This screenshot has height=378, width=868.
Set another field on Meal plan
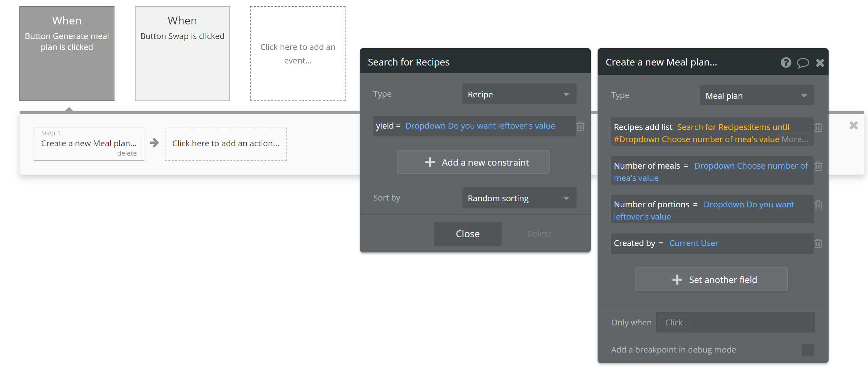pos(711,280)
